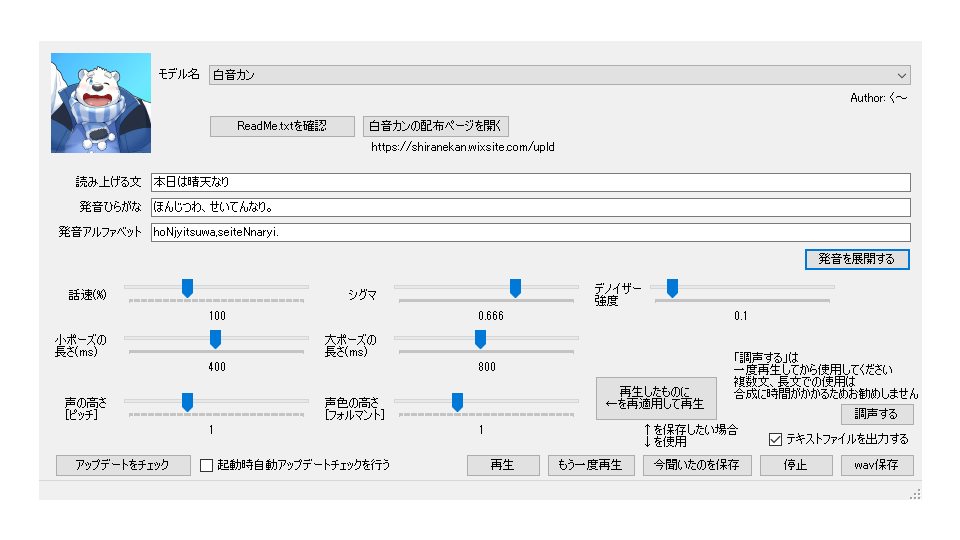
Task: Click the 話速(%) slider handle
Action: click(187, 288)
